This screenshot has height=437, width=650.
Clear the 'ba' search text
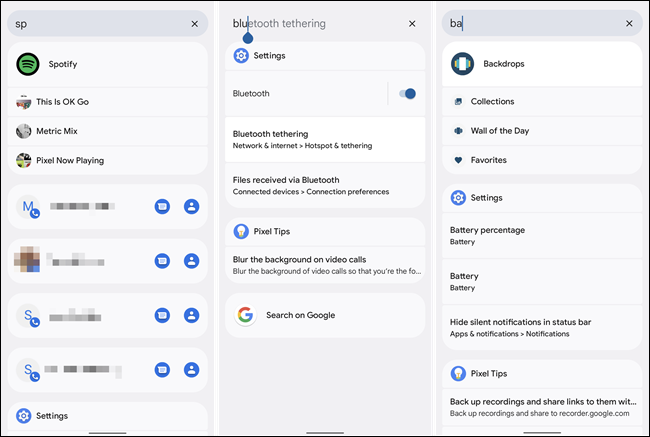click(629, 23)
